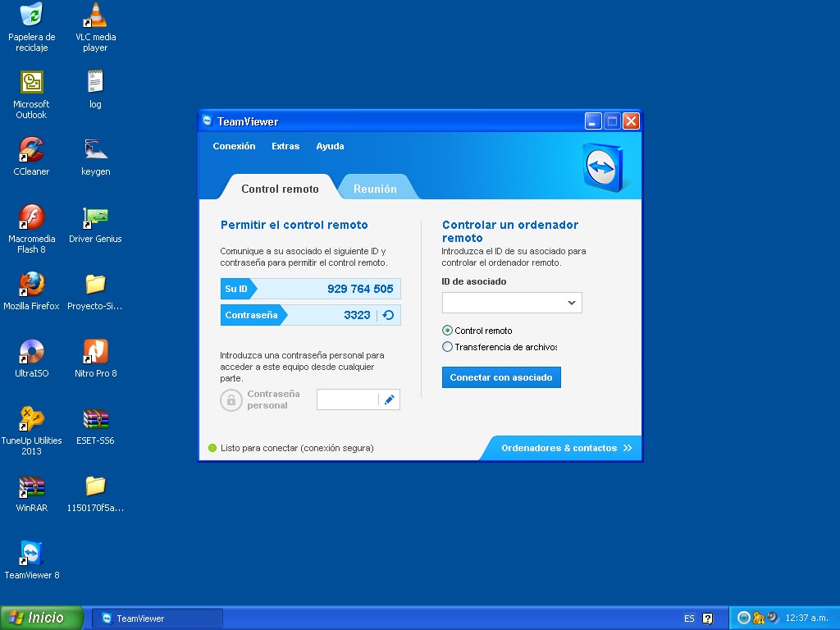This screenshot has height=630, width=840.
Task: Click the Contraseña value 3323
Action: click(x=357, y=315)
